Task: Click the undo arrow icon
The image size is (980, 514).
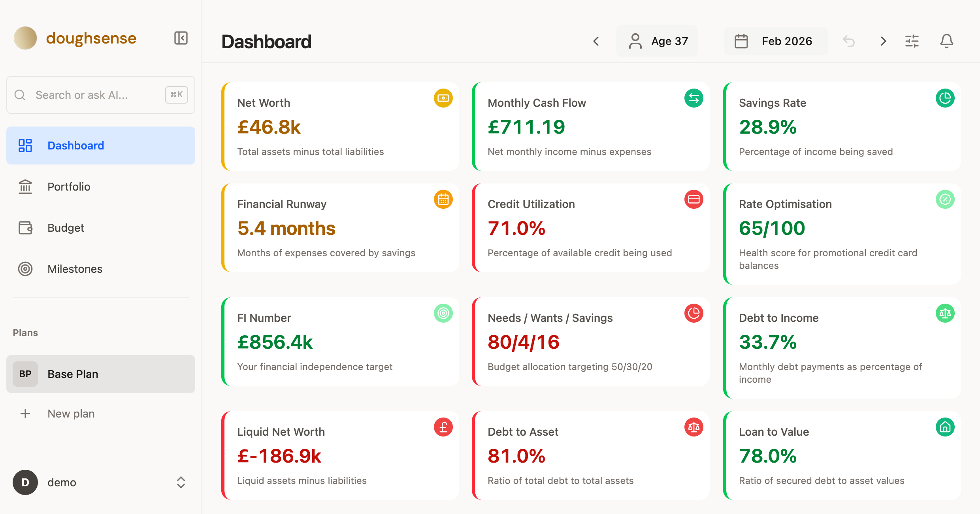Action: tap(849, 41)
